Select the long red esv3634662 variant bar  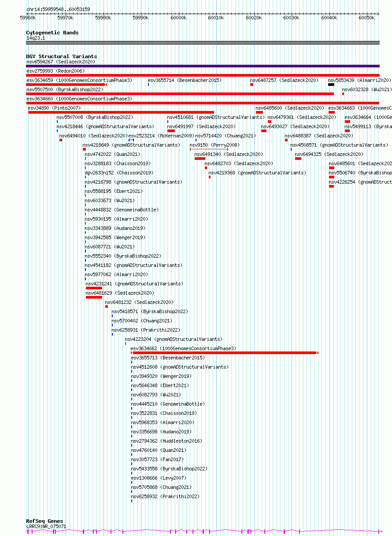coord(225,353)
